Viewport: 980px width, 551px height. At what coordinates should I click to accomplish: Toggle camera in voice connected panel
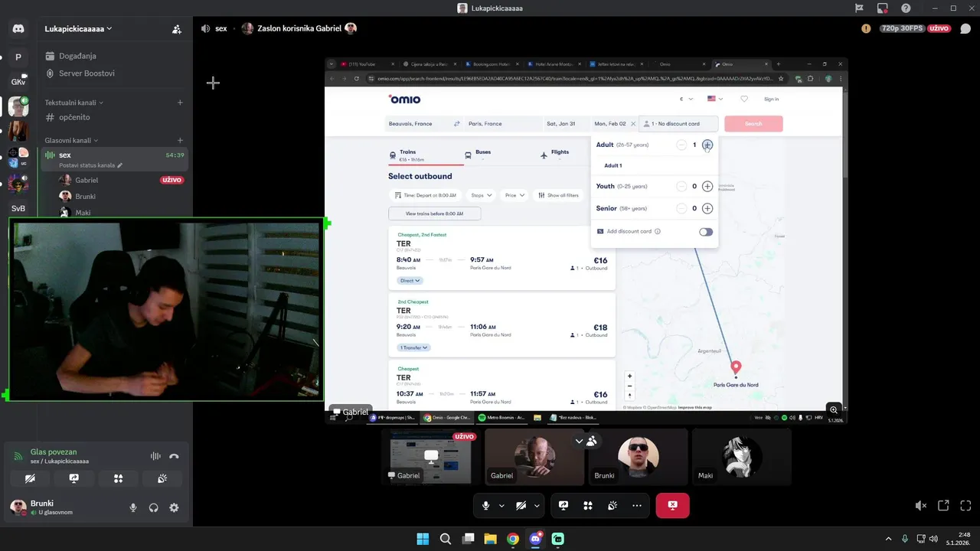(29, 478)
